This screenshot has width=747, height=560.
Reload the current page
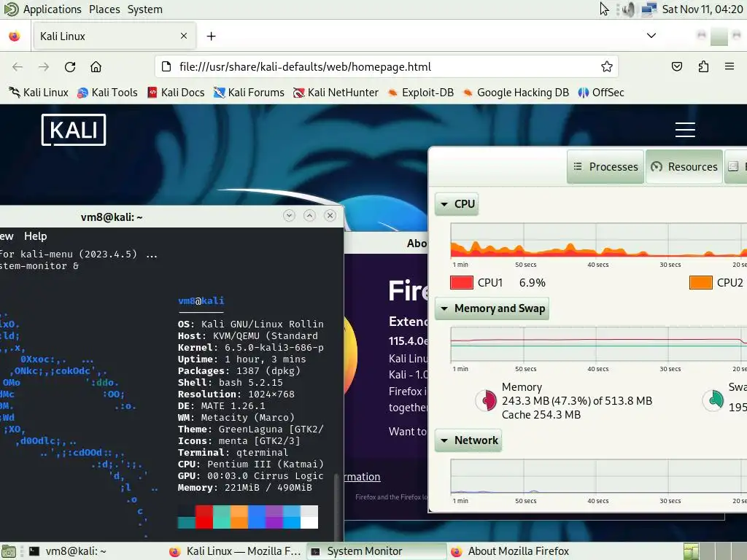[70, 67]
